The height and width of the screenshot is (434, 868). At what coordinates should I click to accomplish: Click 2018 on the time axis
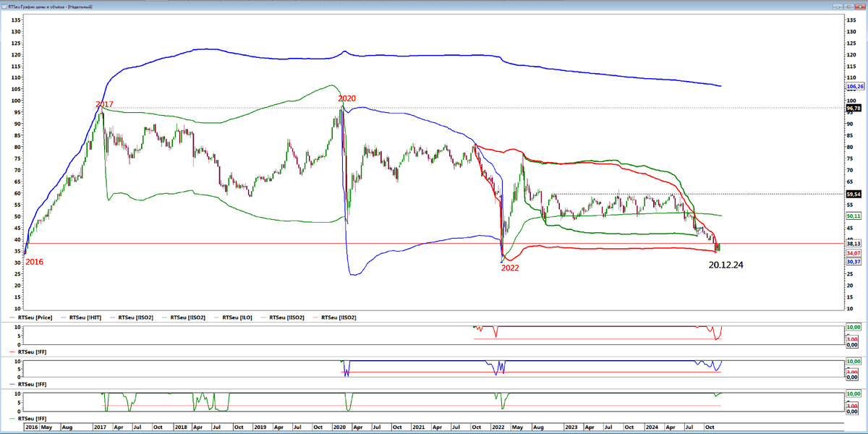tap(180, 427)
